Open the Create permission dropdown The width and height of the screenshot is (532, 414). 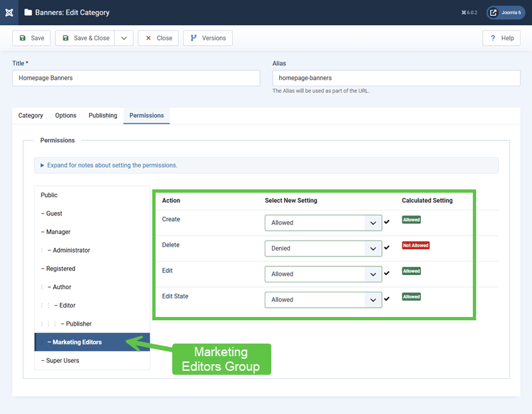[x=323, y=223]
